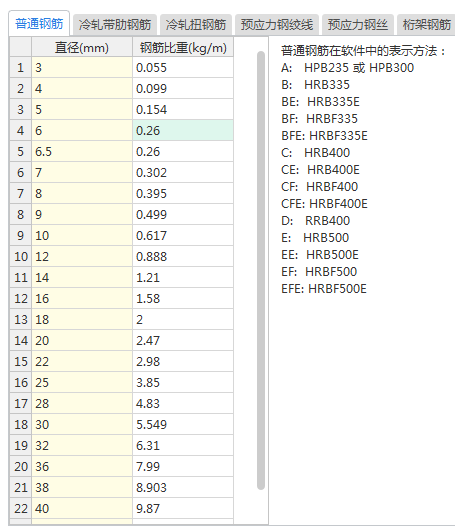This screenshot has width=455, height=528.
Task: Click the weight cell 0.302
Action: click(183, 172)
